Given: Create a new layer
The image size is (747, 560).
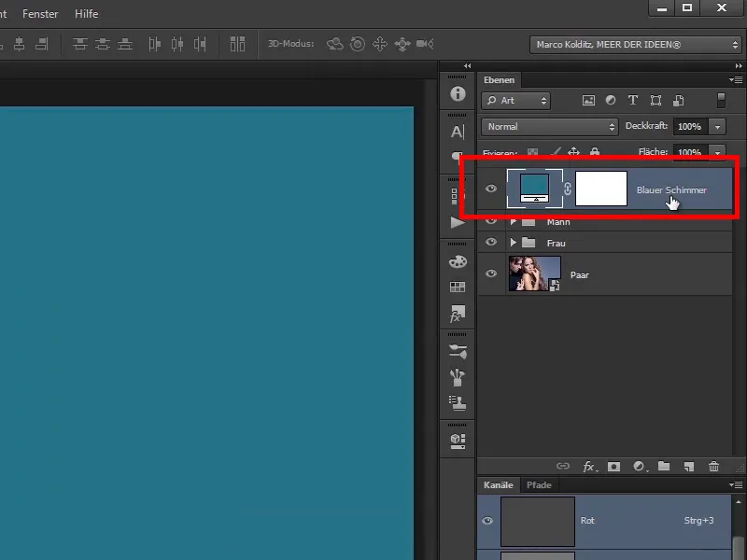Looking at the screenshot, I should (x=689, y=467).
